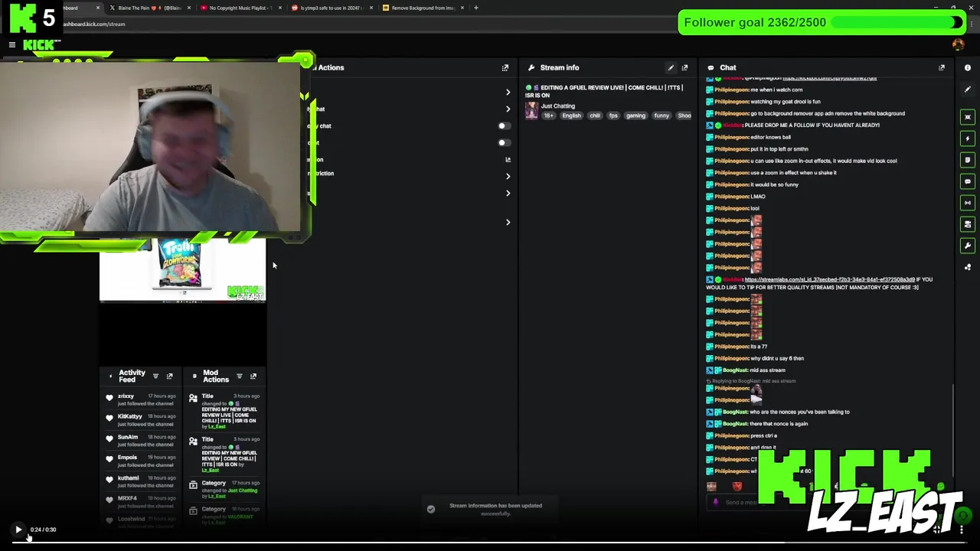This screenshot has width=980, height=551.
Task: Open the profile avatar menu
Action: click(x=958, y=45)
